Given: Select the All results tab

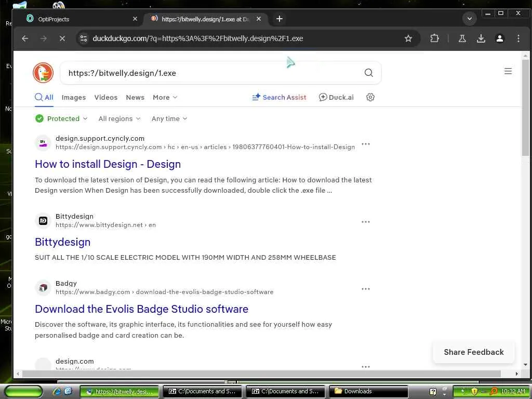Looking at the screenshot, I should (44, 97).
